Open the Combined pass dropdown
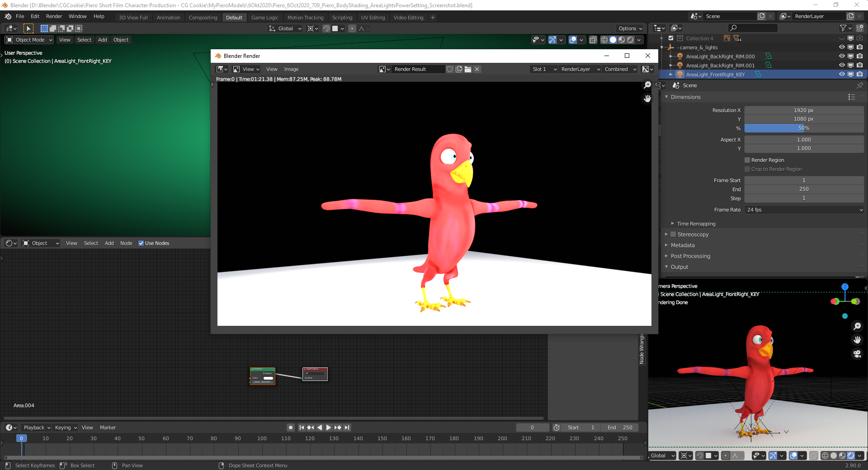Viewport: 868px width, 470px height. point(620,69)
